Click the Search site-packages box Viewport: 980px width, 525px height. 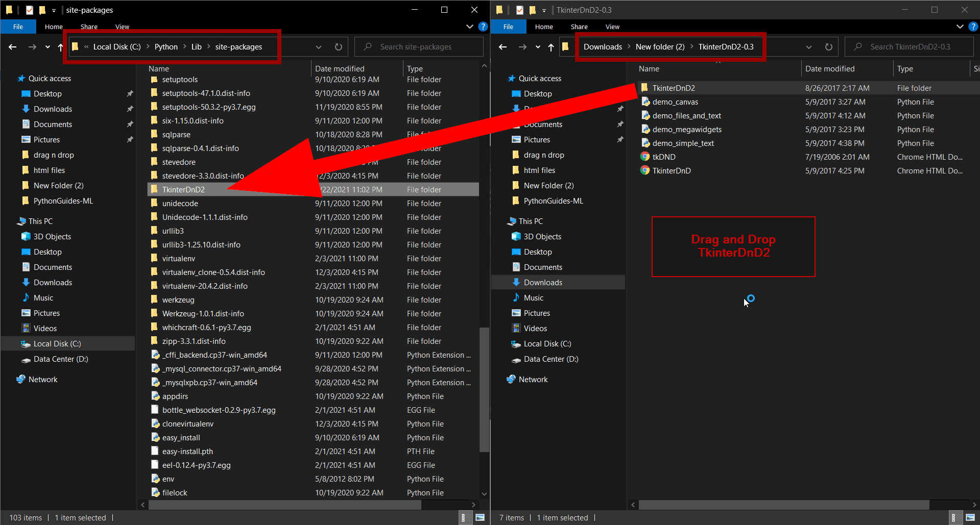(x=419, y=47)
